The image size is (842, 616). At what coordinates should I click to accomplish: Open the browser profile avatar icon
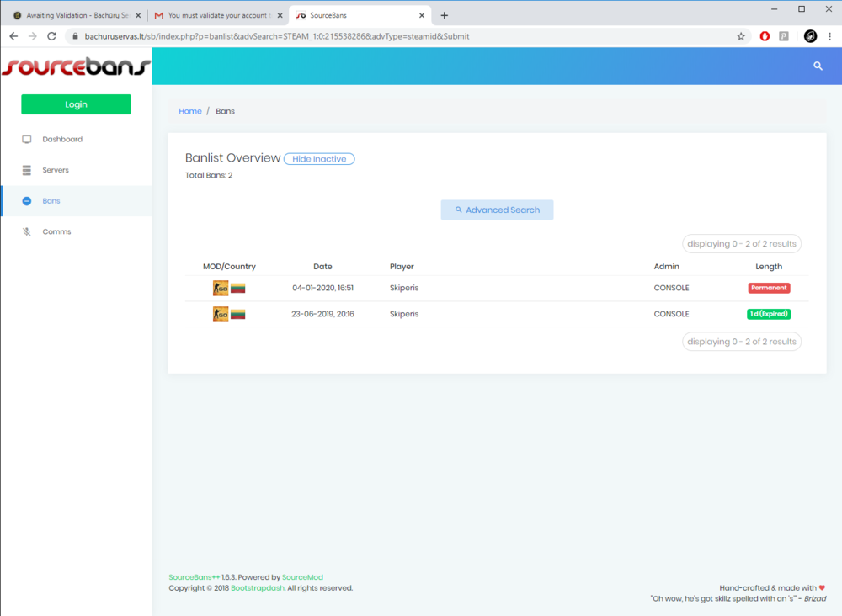[x=810, y=36]
